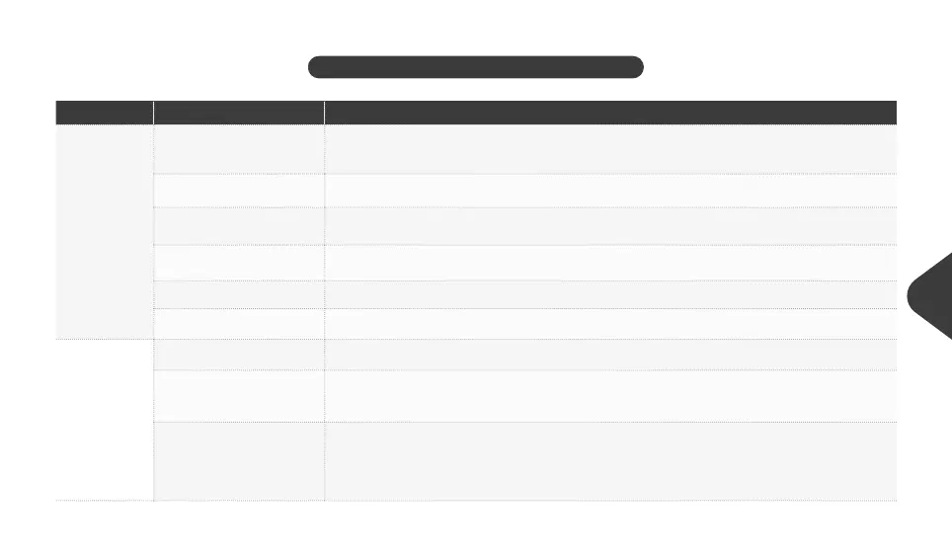Click the wide-column cell in the third body row

pyautogui.click(x=610, y=226)
